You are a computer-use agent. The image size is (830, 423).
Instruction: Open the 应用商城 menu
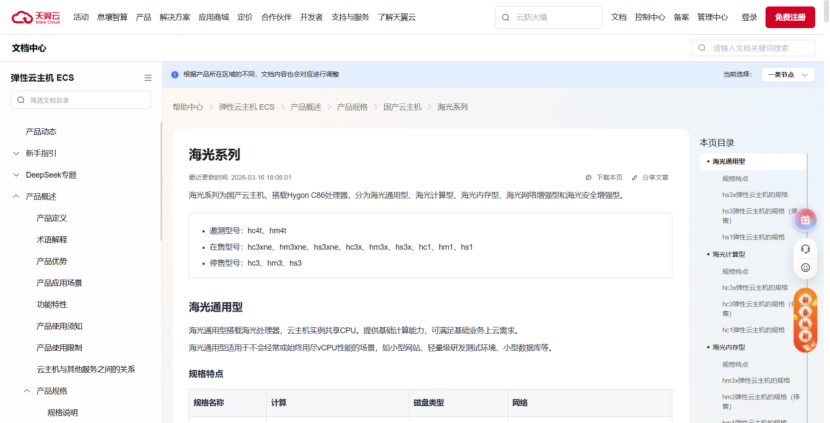(x=214, y=17)
